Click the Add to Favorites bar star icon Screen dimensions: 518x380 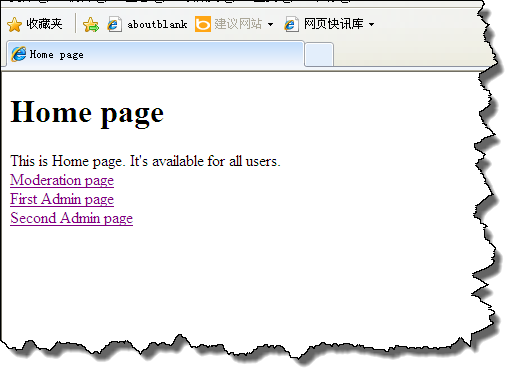pyautogui.click(x=91, y=25)
